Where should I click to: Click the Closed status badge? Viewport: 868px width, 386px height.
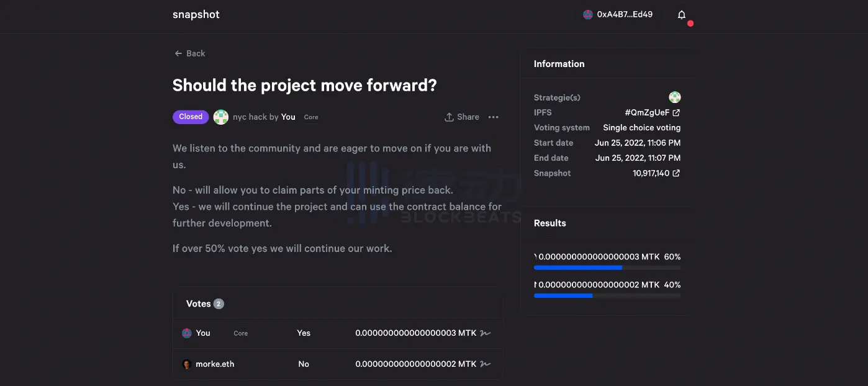tap(191, 117)
